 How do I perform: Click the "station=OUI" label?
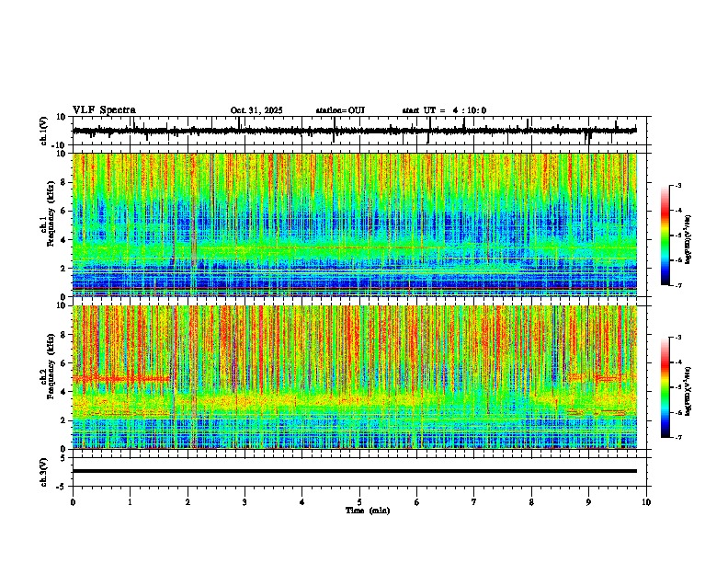pos(340,110)
